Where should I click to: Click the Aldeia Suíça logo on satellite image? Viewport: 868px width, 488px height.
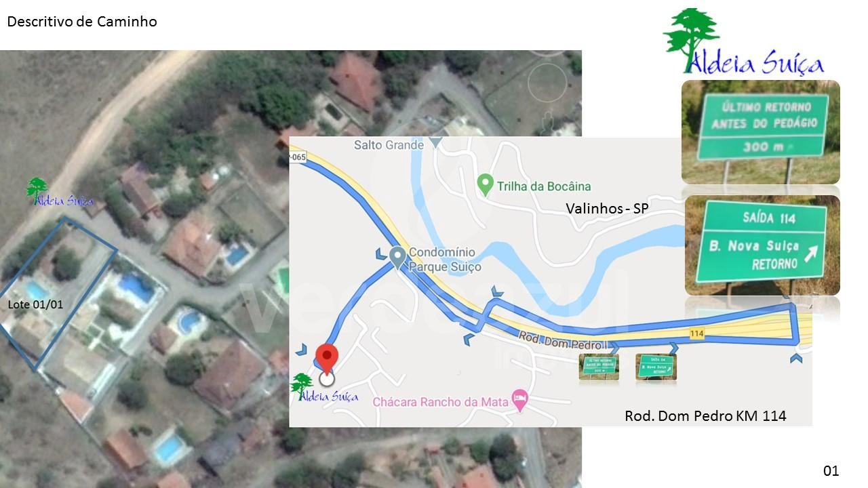click(x=60, y=192)
